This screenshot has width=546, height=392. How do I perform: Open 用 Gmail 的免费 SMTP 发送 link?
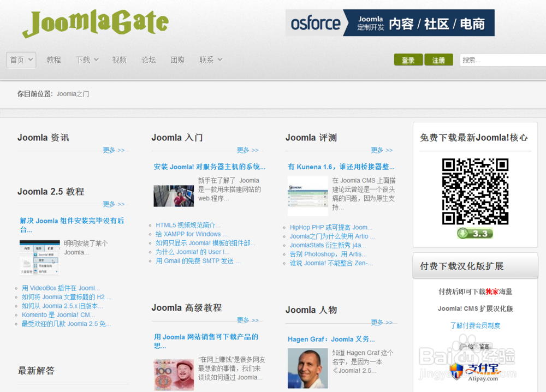(198, 261)
